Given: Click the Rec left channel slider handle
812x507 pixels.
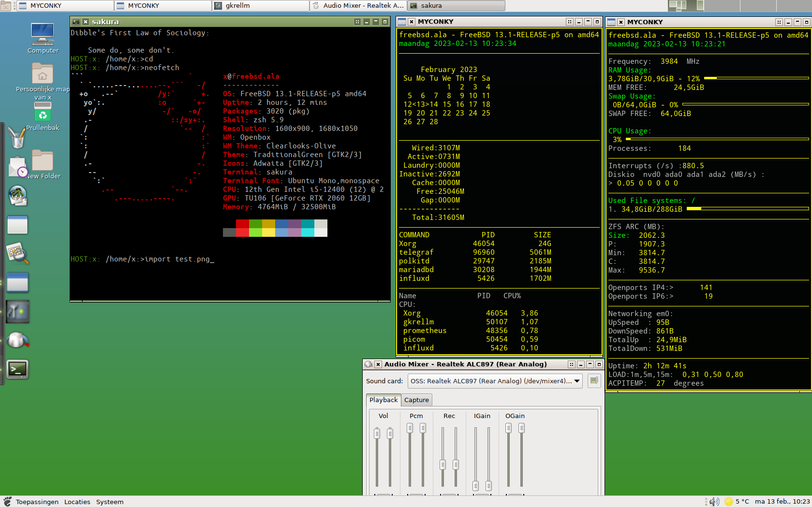Looking at the screenshot, I should coord(443,464).
